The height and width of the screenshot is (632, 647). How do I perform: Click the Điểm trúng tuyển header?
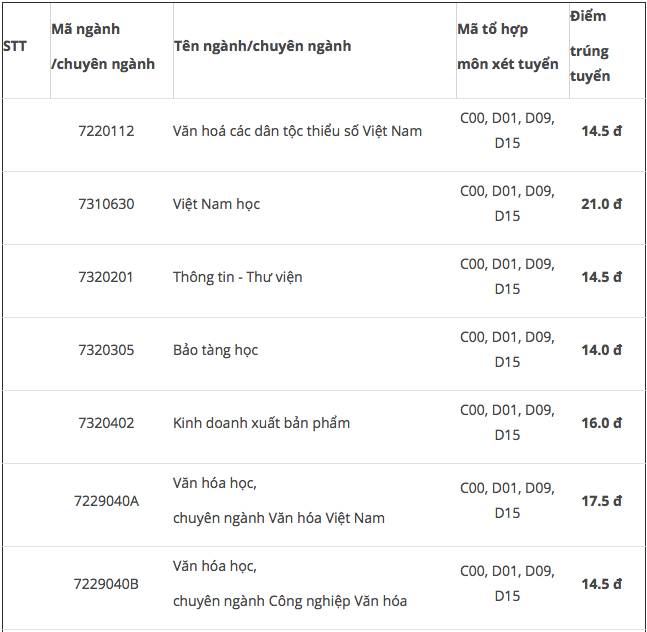click(590, 46)
